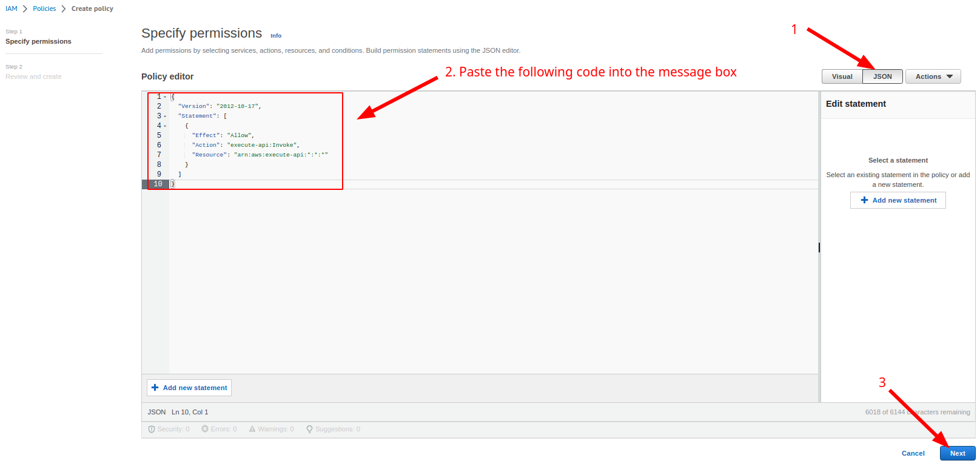Click line number 10 in the gutter
The height and width of the screenshot is (469, 980).
[158, 184]
